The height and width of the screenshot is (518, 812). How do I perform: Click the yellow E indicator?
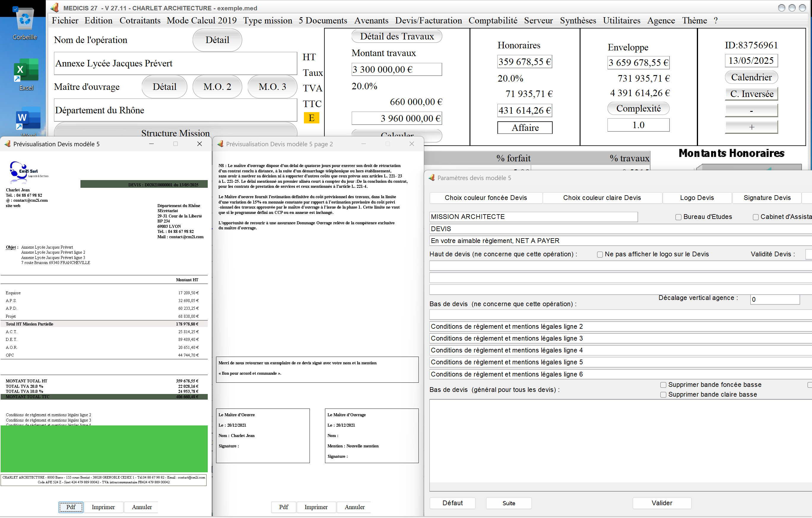point(311,118)
